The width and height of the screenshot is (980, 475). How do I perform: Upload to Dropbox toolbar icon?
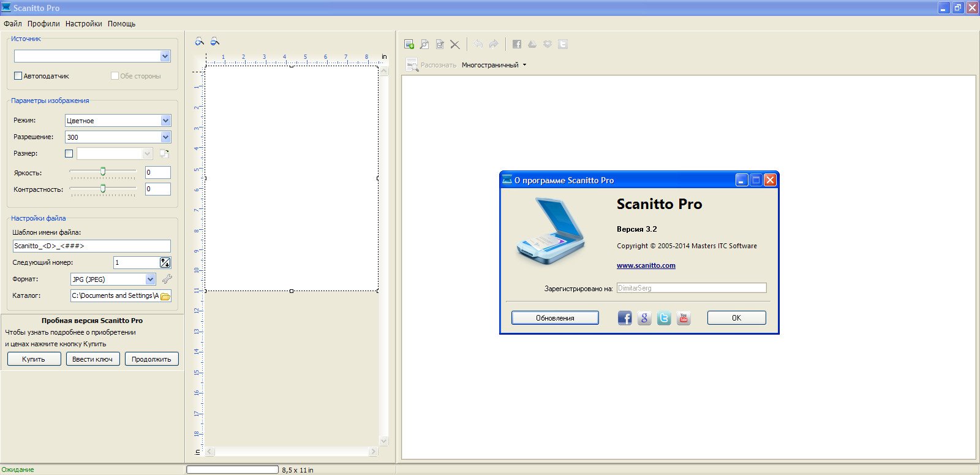(548, 44)
